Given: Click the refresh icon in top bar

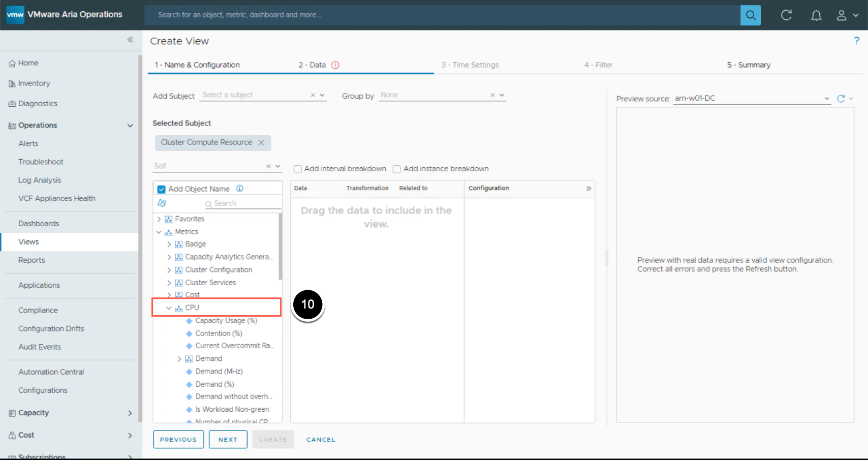Looking at the screenshot, I should [x=786, y=15].
